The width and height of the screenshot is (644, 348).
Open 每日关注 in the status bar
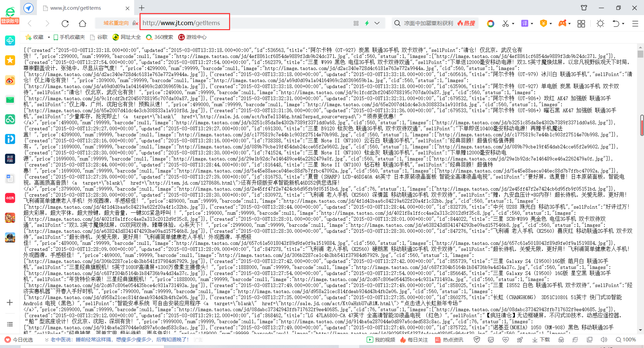point(414,340)
